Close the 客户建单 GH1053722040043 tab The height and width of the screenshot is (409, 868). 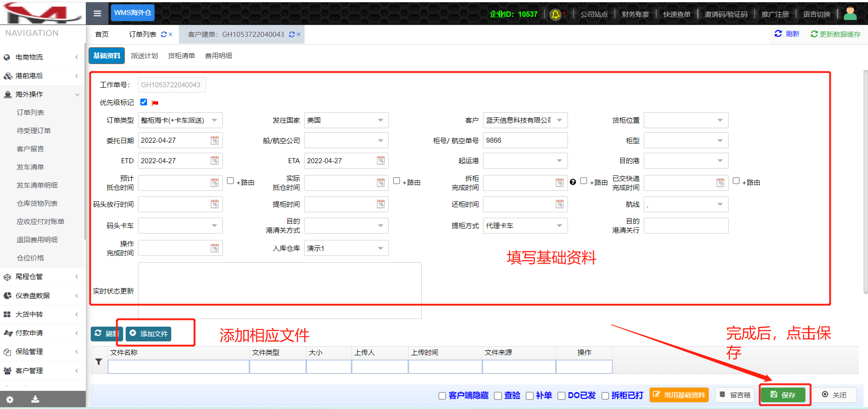tap(298, 35)
